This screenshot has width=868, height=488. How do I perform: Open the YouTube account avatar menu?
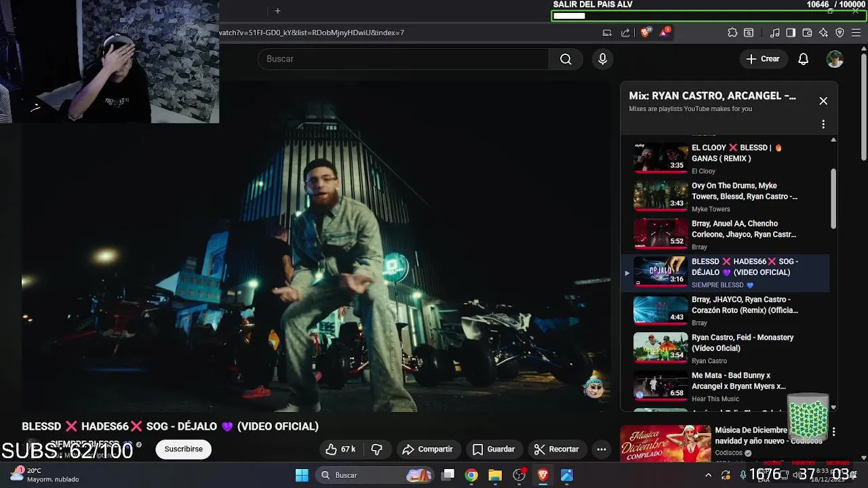pos(835,59)
